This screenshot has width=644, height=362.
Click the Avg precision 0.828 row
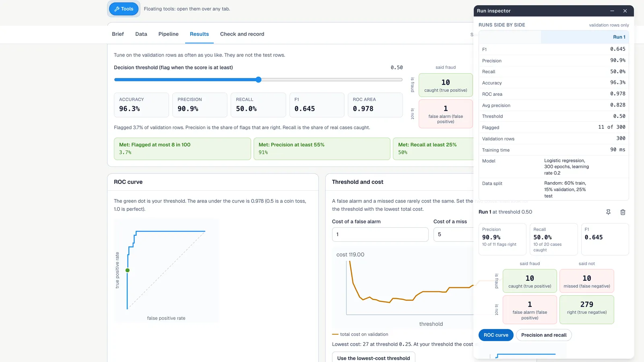tap(554, 105)
